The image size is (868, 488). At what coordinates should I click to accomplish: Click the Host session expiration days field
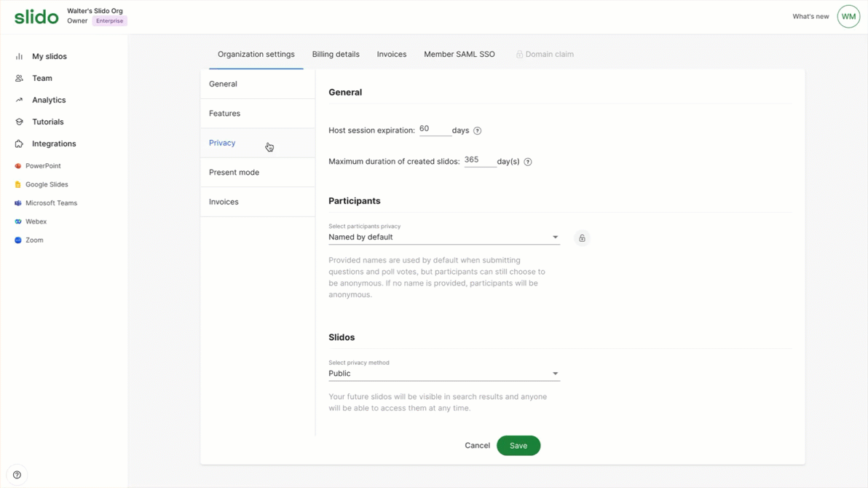pyautogui.click(x=435, y=129)
